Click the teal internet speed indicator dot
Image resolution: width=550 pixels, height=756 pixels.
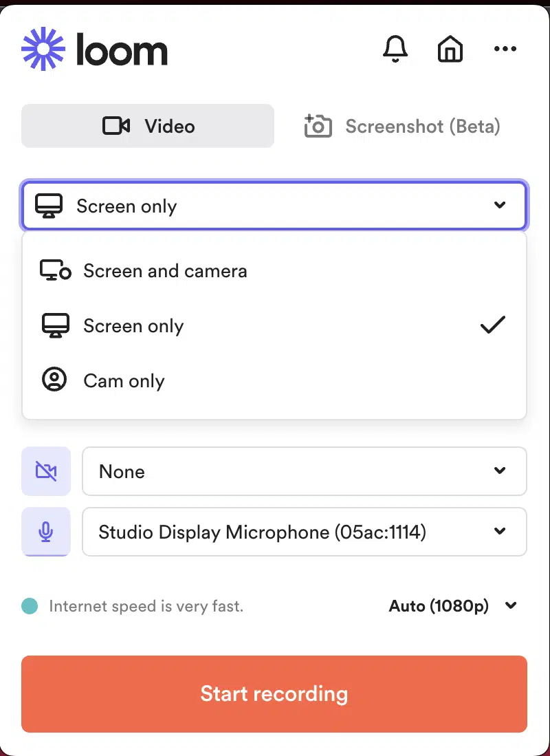[30, 606]
